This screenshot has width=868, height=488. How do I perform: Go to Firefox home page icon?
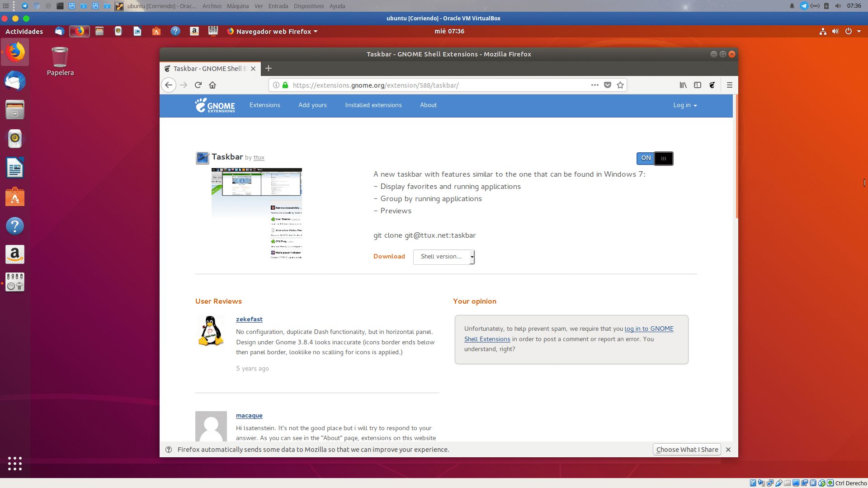click(x=212, y=85)
